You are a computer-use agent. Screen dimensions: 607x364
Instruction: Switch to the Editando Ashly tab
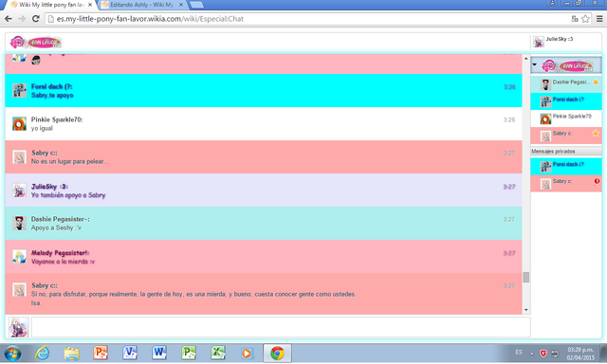pyautogui.click(x=141, y=5)
